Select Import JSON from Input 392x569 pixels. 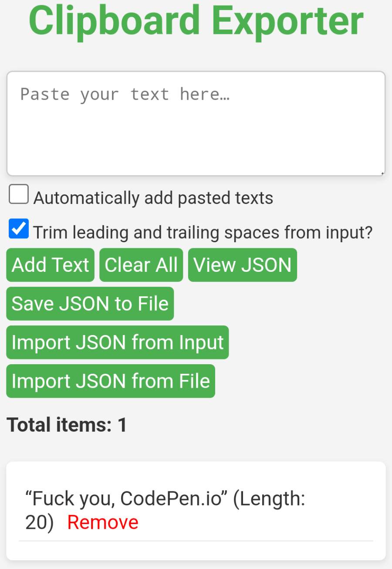click(x=117, y=342)
